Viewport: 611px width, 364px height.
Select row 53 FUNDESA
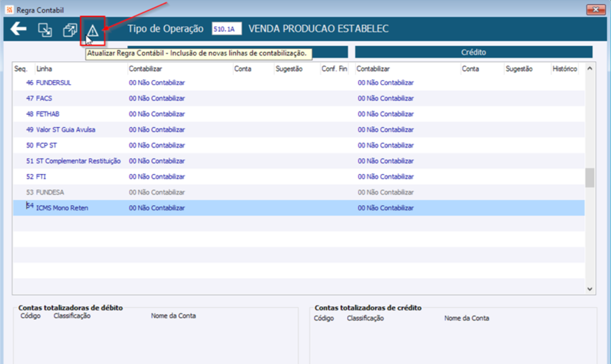pyautogui.click(x=298, y=192)
